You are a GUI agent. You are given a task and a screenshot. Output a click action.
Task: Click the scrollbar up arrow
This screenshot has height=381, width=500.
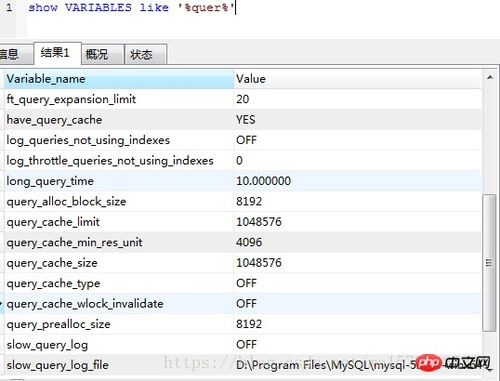(490, 77)
